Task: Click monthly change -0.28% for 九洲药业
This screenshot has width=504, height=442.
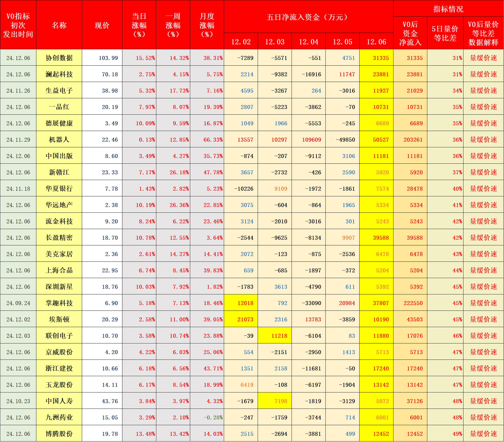Action: (207, 417)
